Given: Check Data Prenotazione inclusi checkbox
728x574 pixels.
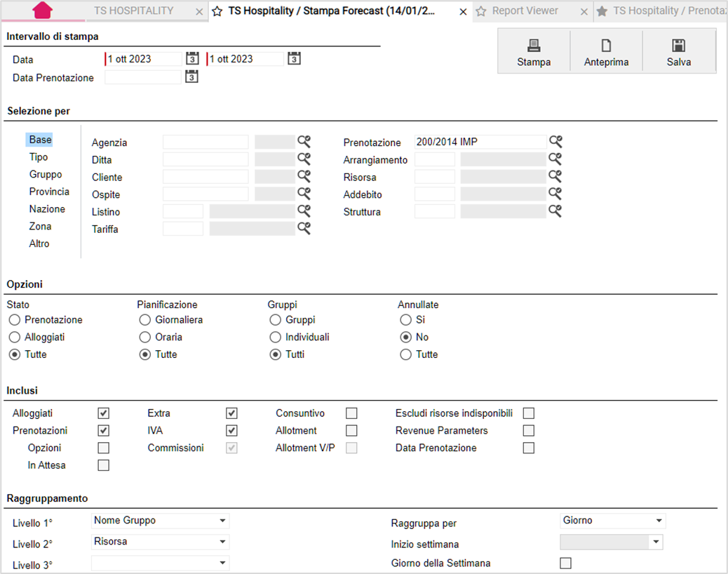Looking at the screenshot, I should [x=528, y=448].
